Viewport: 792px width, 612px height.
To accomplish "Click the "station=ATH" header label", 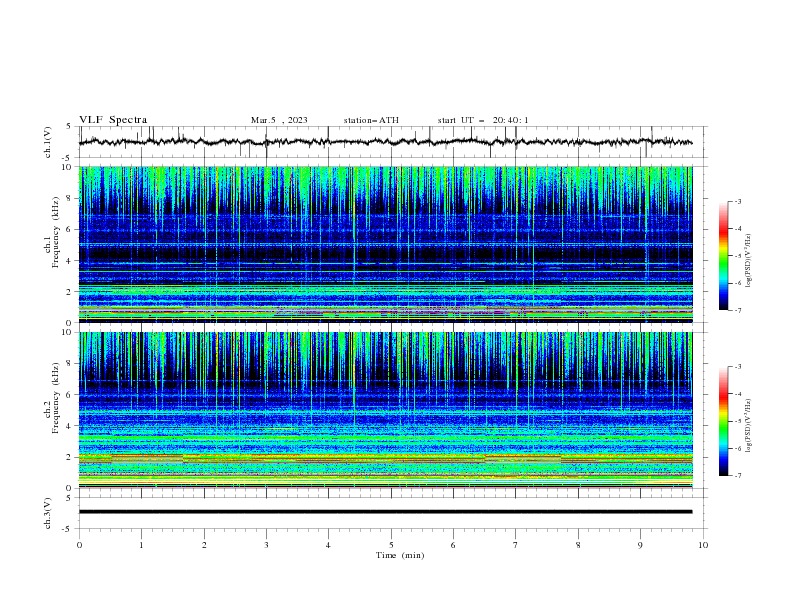I will pos(371,120).
